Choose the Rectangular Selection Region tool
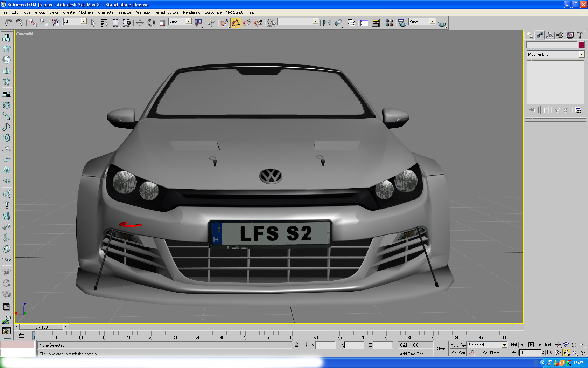The width and height of the screenshot is (588, 368). [x=115, y=23]
